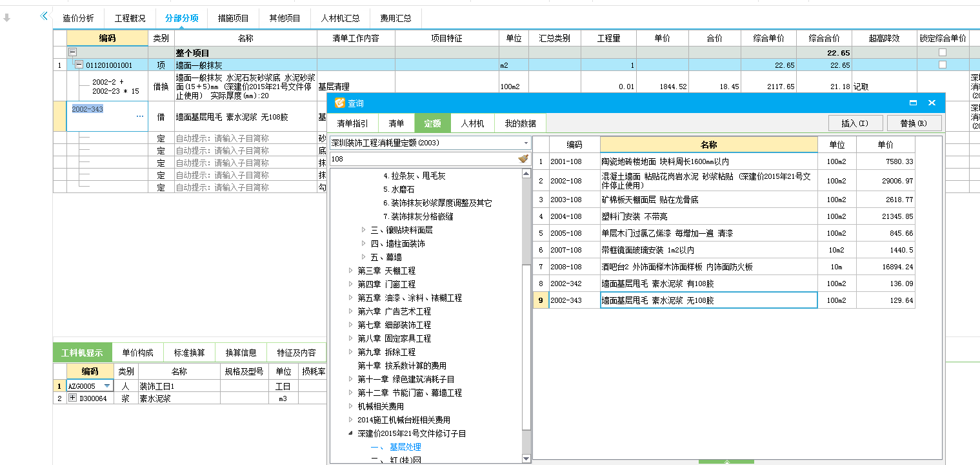Open the 费用汇总 tab
980x465 pixels.
point(395,18)
